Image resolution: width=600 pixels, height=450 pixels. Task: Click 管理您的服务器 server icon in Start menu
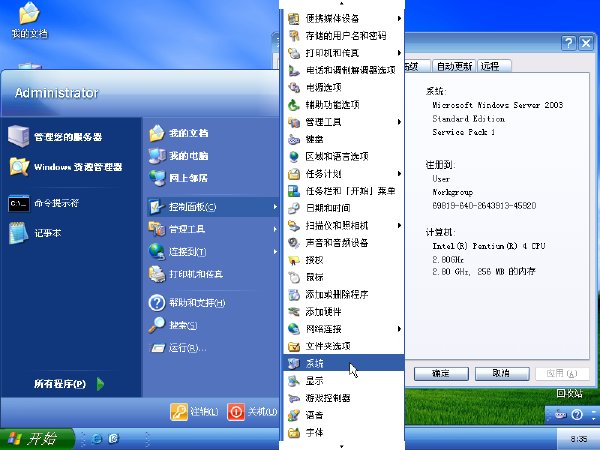[x=18, y=136]
